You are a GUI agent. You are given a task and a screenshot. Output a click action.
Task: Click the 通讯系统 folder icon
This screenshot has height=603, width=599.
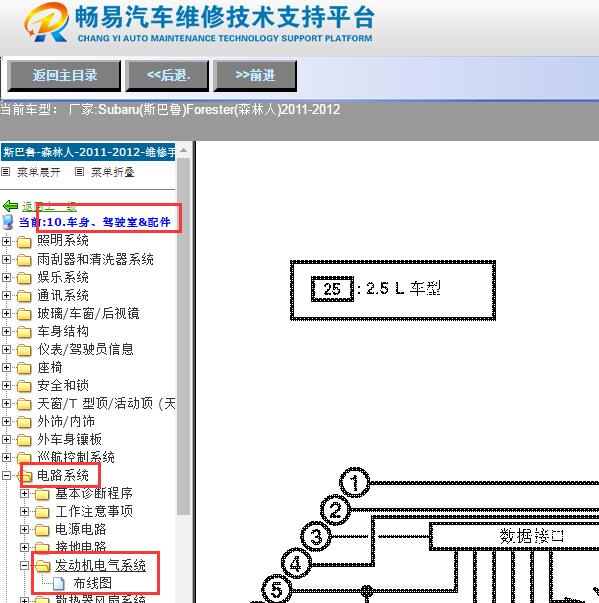pyautogui.click(x=24, y=296)
